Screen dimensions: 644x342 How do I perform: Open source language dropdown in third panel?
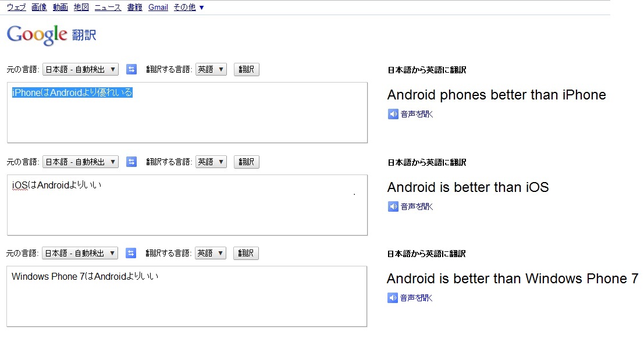tap(80, 253)
